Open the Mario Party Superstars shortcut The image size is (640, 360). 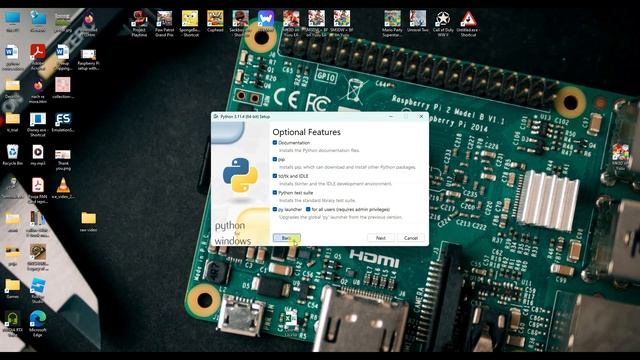(392, 24)
